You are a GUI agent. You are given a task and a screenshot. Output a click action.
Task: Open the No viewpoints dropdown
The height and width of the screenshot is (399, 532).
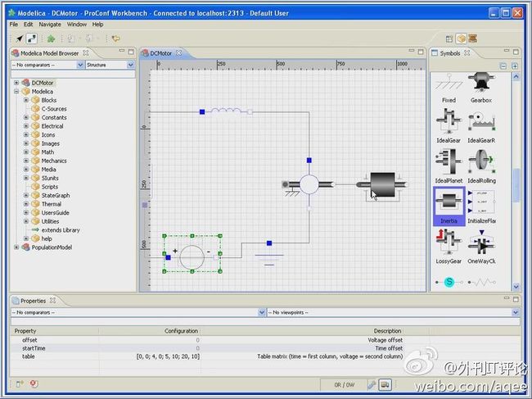point(516,312)
